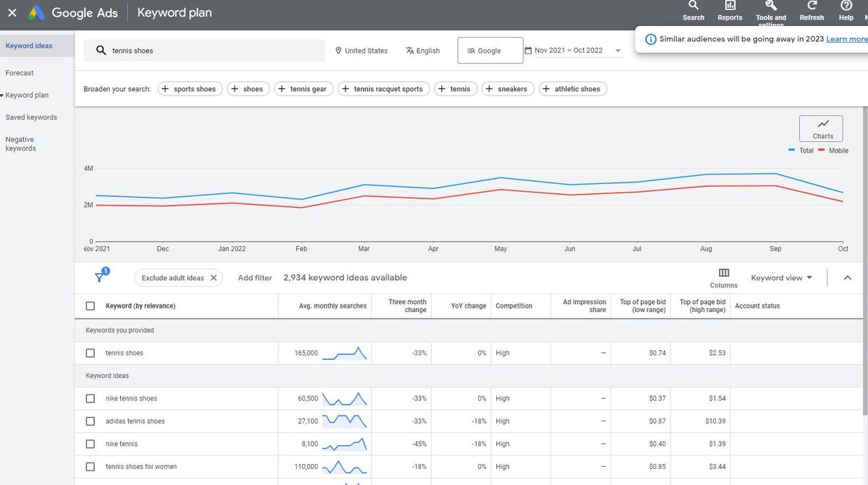This screenshot has height=485, width=868.
Task: Check the 'tennis shoes' keyword row
Action: coord(90,353)
